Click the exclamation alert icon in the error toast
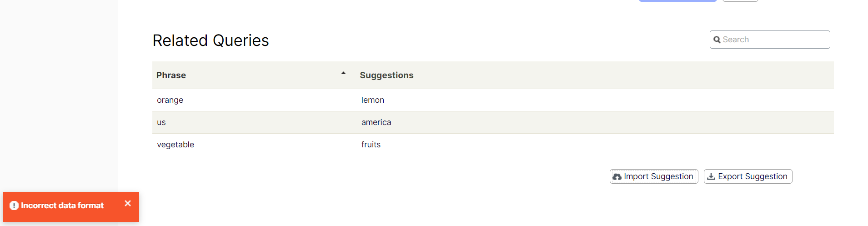868x226 pixels. (14, 206)
